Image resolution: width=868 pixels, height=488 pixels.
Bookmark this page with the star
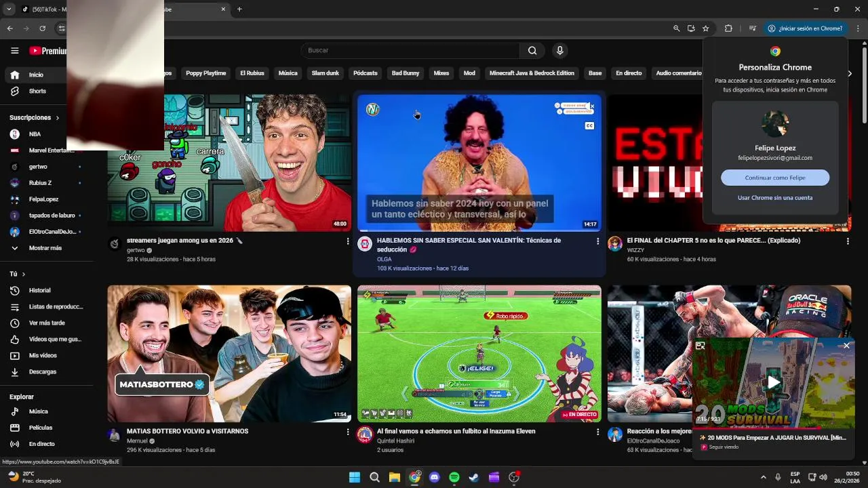click(705, 28)
